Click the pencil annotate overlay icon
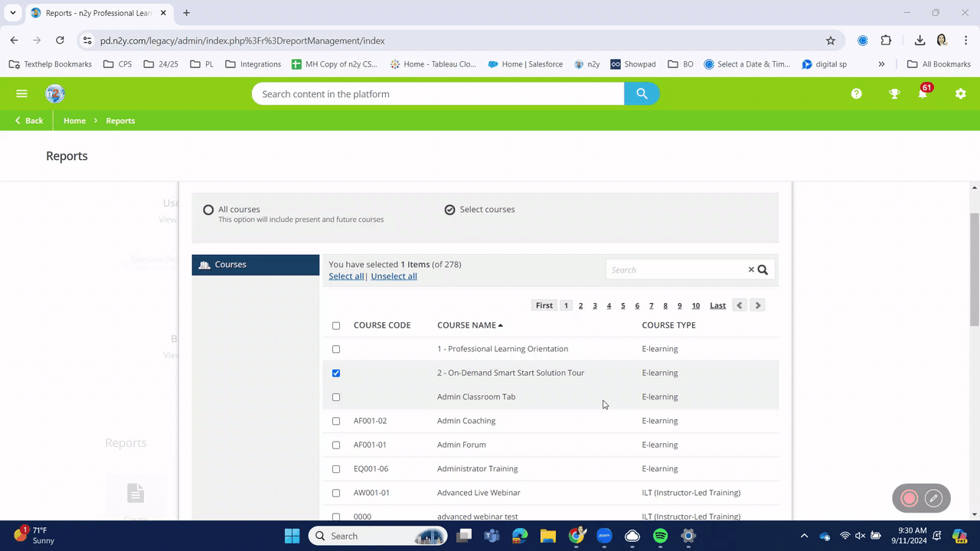 click(933, 498)
